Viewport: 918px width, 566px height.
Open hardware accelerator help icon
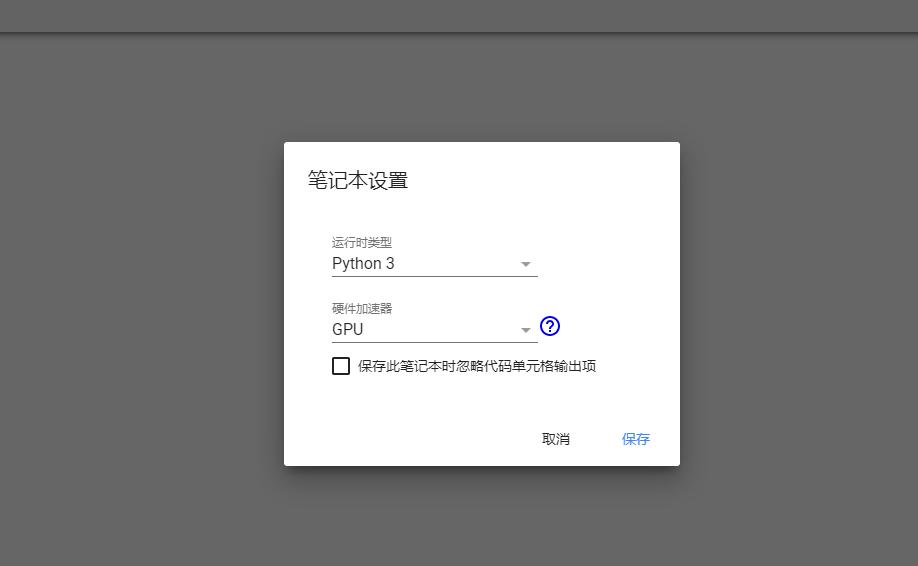pyautogui.click(x=550, y=326)
